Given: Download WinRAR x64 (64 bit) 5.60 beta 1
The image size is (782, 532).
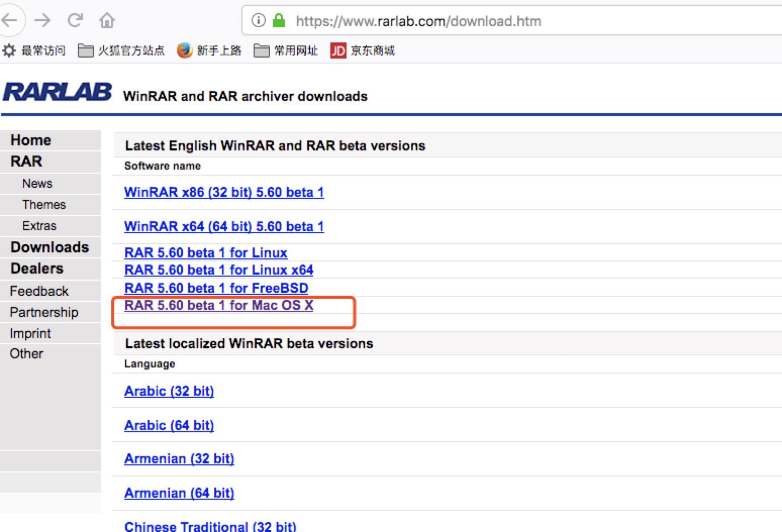Looking at the screenshot, I should click(224, 227).
